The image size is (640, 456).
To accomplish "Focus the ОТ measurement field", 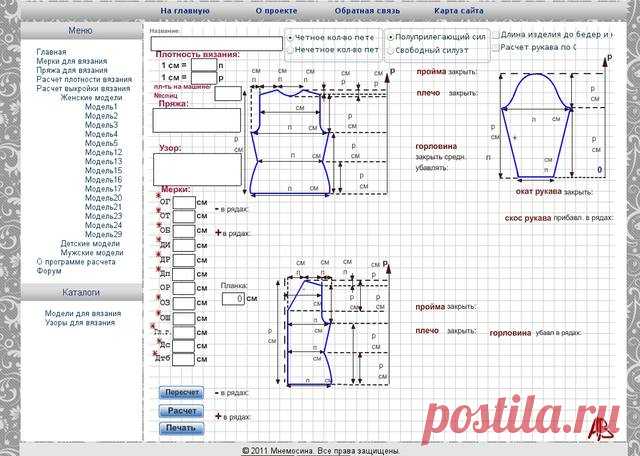I will [184, 216].
